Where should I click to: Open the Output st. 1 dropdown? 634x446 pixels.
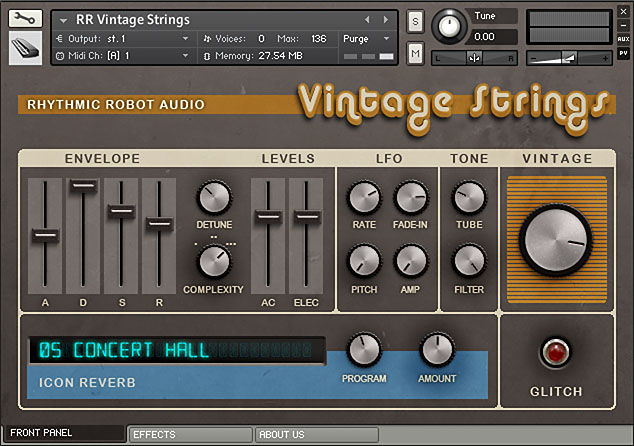(120, 38)
